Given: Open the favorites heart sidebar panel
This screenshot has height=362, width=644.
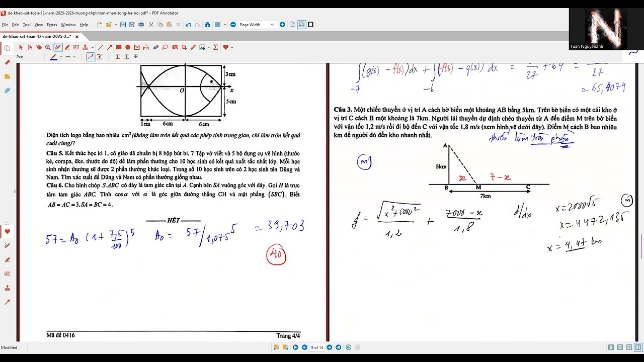Looking at the screenshot, I should point(7,232).
